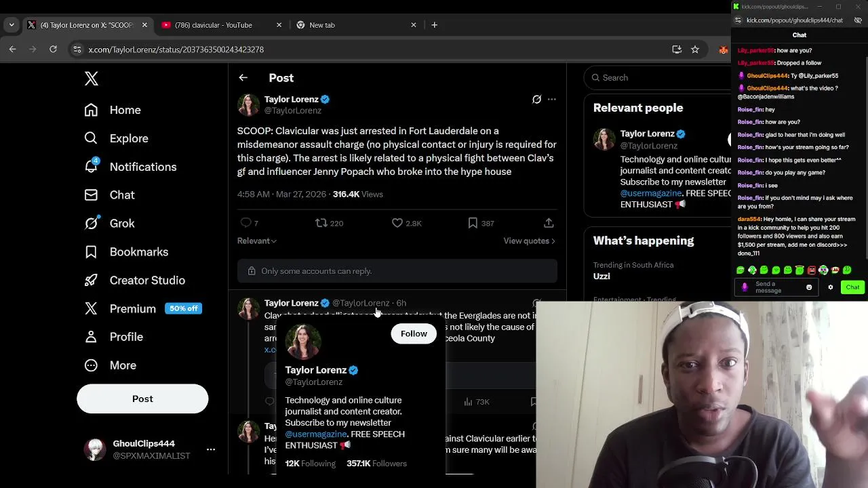The width and height of the screenshot is (868, 488).
Task: Click the address bar URL
Action: pyautogui.click(x=176, y=49)
